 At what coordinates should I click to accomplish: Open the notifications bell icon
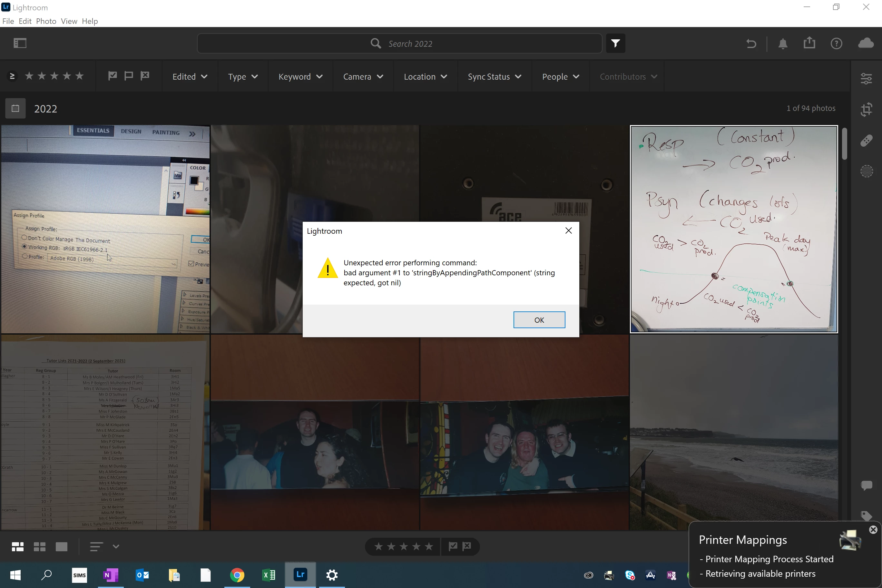click(x=783, y=44)
